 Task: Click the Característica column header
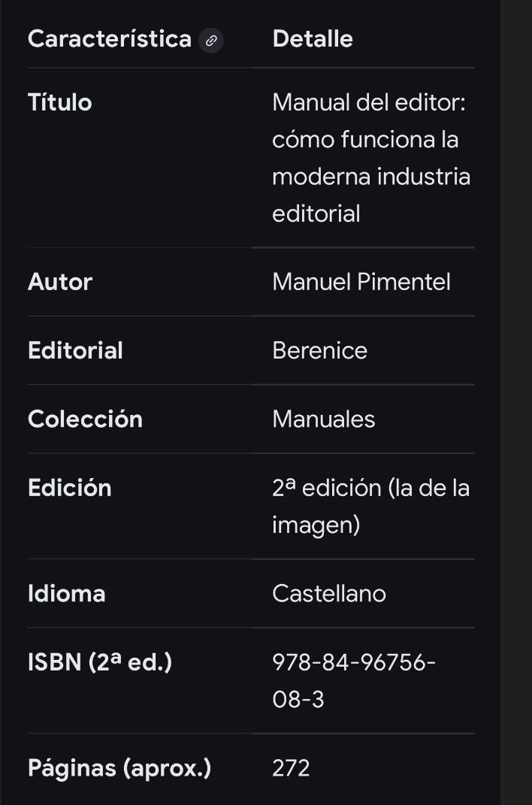[110, 39]
